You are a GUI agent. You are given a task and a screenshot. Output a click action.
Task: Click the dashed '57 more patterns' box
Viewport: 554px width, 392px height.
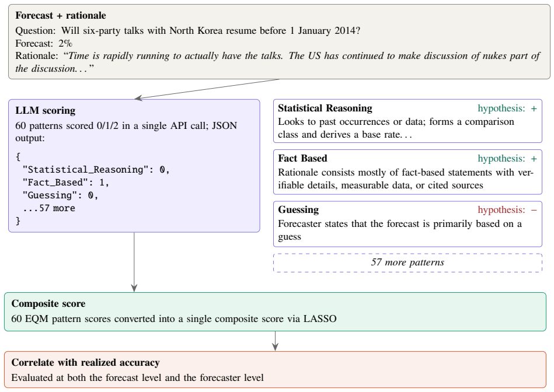tap(407, 262)
